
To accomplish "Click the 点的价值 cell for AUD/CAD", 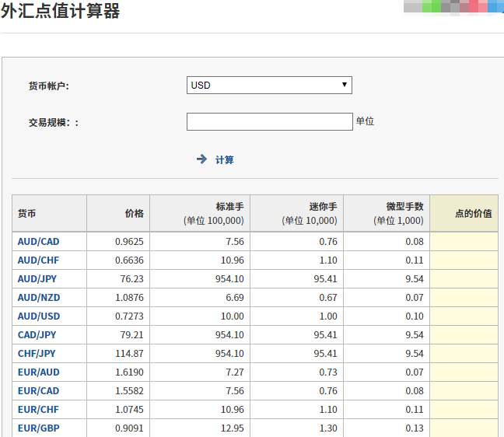I will point(464,242).
